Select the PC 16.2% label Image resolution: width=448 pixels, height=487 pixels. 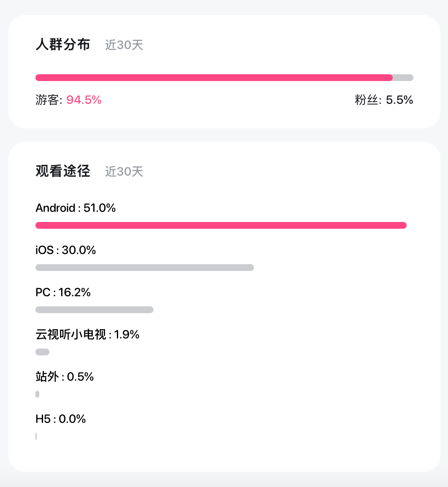point(63,292)
